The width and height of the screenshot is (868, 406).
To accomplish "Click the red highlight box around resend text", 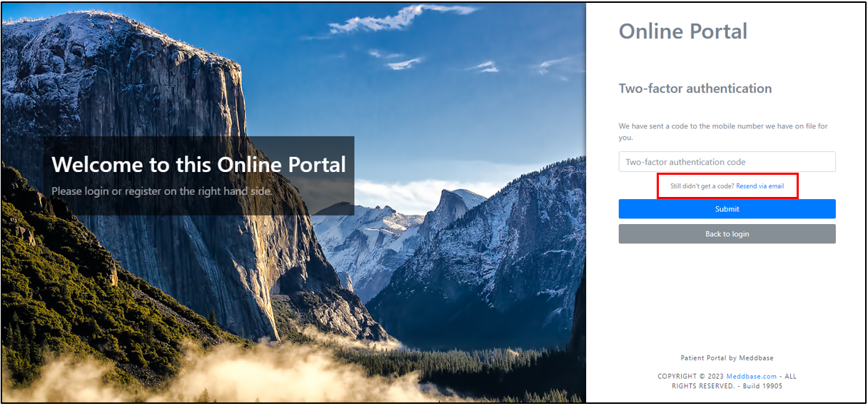I will click(x=727, y=186).
